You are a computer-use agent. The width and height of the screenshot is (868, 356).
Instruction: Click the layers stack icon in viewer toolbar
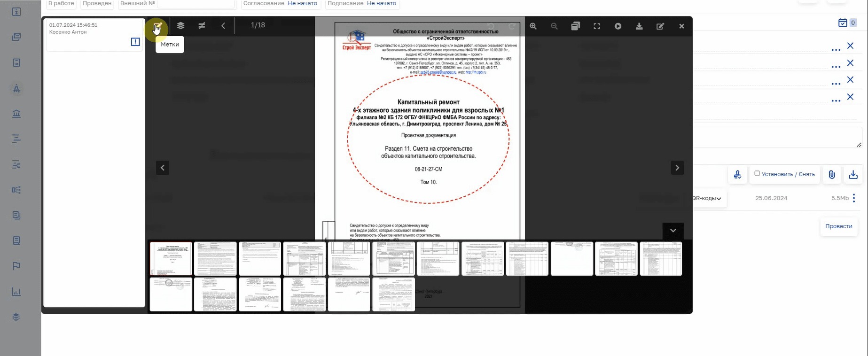[180, 26]
